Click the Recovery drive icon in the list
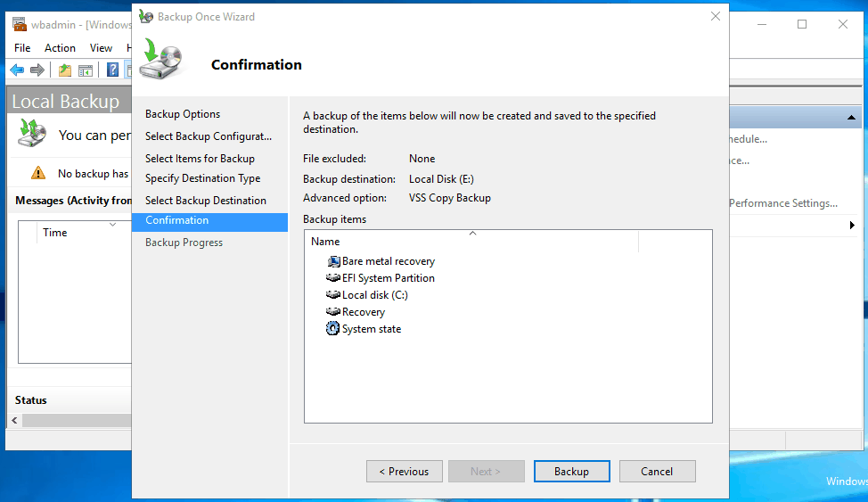The image size is (868, 502). click(334, 312)
